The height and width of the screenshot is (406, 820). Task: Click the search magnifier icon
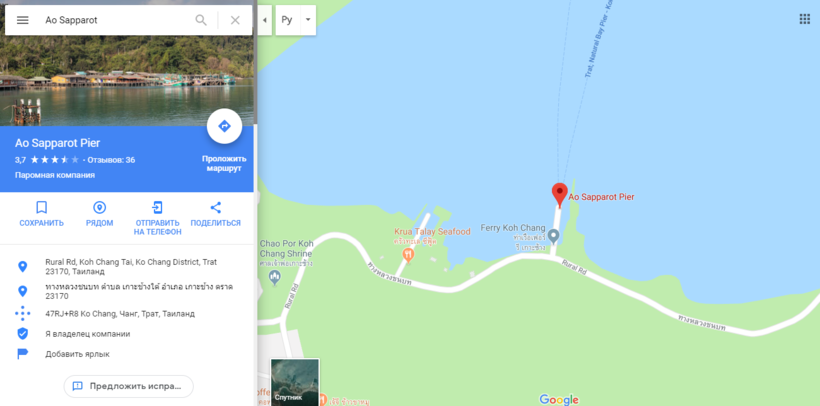[x=201, y=20]
